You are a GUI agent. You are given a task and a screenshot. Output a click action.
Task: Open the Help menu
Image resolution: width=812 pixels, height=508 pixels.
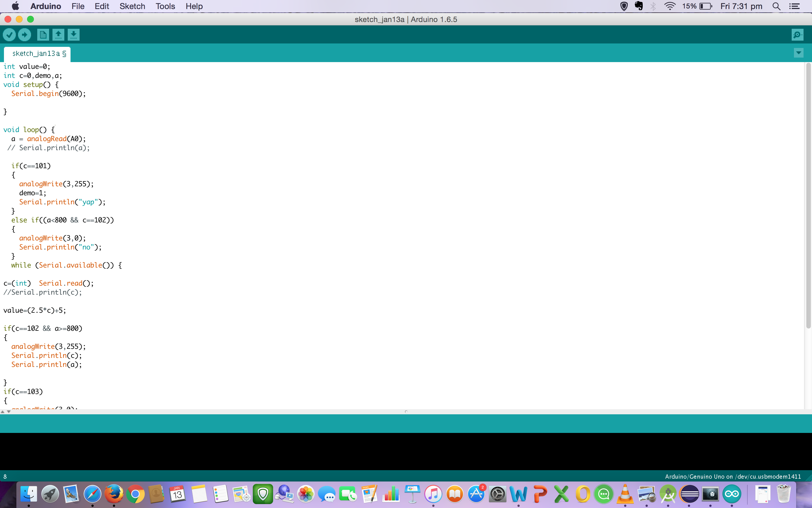(x=194, y=6)
